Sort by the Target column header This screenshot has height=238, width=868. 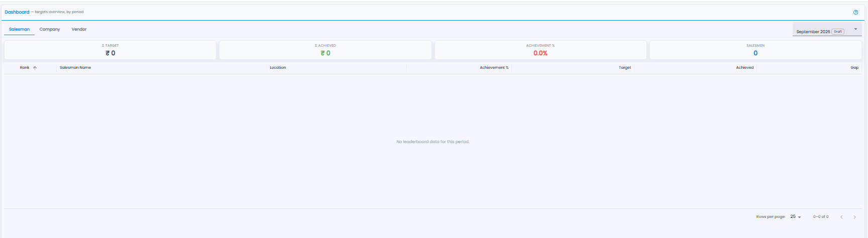[625, 68]
